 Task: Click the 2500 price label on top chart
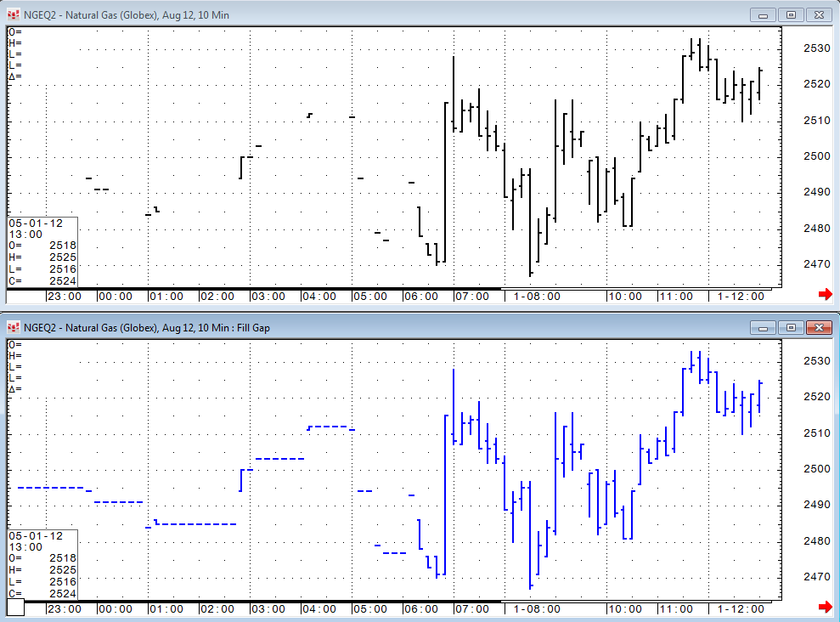pyautogui.click(x=815, y=156)
